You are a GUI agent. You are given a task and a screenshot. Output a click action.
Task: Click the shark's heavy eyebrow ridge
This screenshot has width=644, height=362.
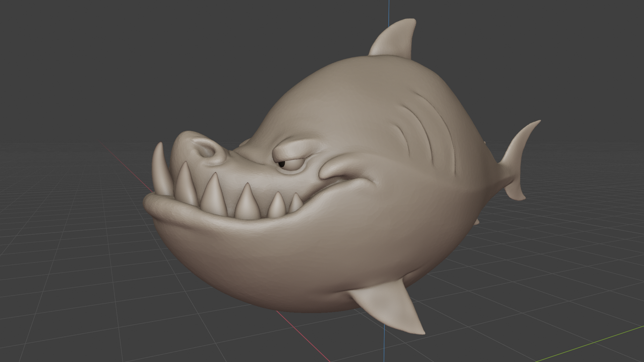point(292,150)
